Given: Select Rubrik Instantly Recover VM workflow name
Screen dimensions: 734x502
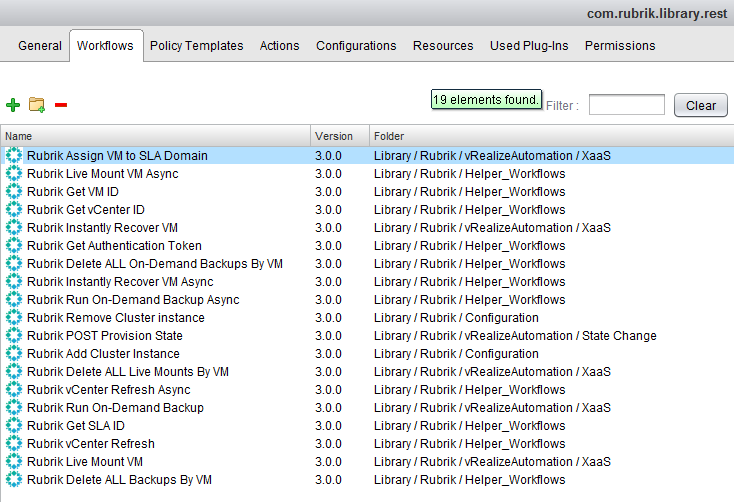Looking at the screenshot, I should coord(103,228).
